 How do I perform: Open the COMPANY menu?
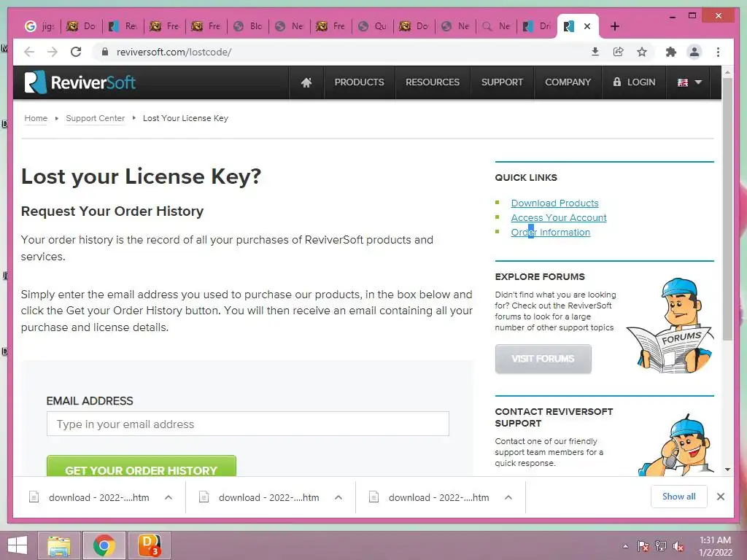tap(568, 82)
